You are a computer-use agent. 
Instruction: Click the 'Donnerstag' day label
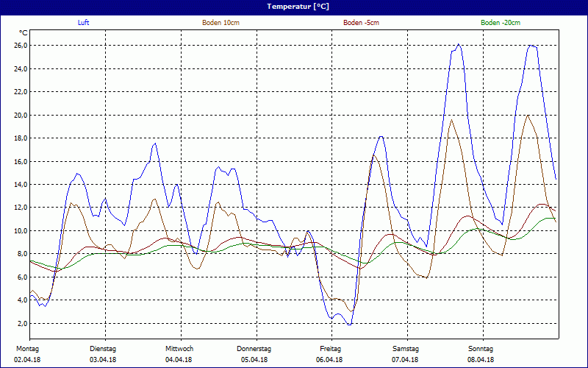click(x=254, y=349)
